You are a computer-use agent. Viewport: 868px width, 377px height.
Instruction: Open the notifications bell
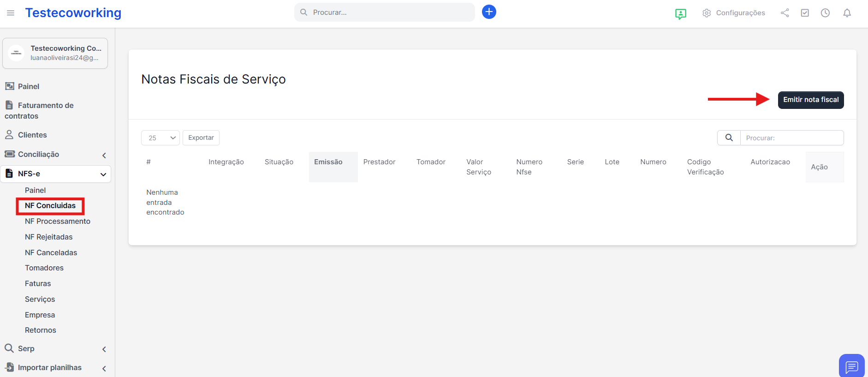[x=847, y=13]
